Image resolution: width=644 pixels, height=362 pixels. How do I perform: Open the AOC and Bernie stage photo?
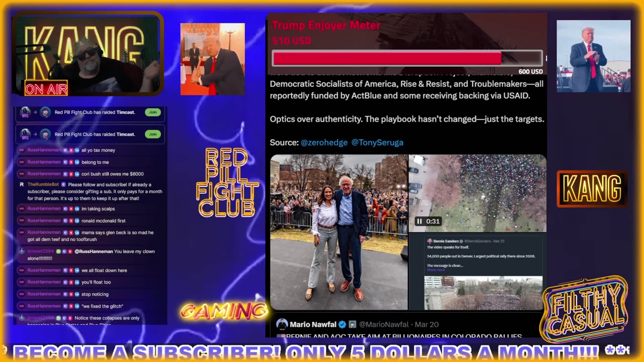[339, 232]
